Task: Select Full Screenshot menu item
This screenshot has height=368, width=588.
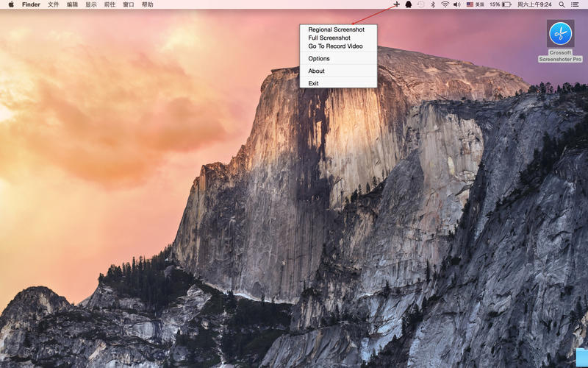Action: [329, 38]
